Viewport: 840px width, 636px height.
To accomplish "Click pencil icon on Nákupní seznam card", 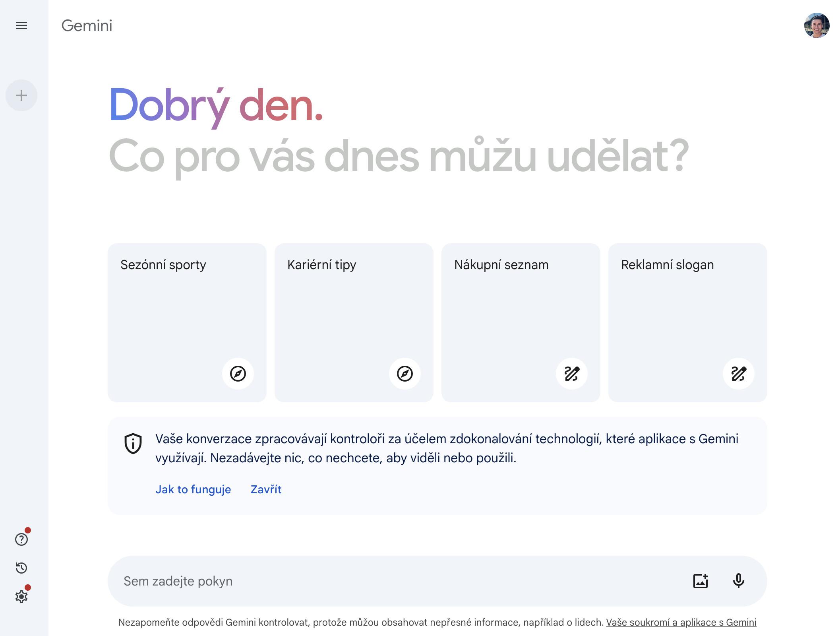I will click(x=572, y=374).
